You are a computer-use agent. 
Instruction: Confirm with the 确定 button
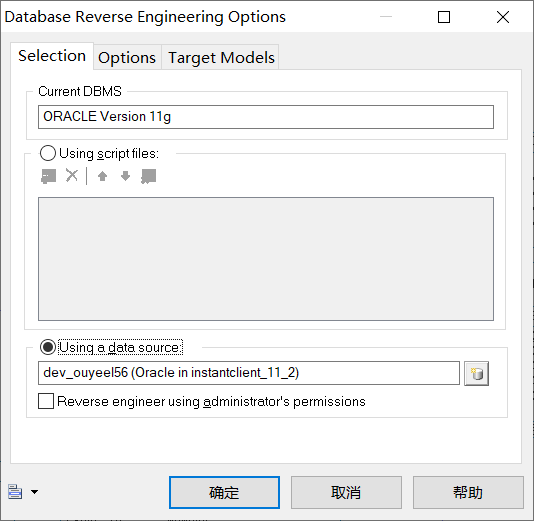coord(224,492)
